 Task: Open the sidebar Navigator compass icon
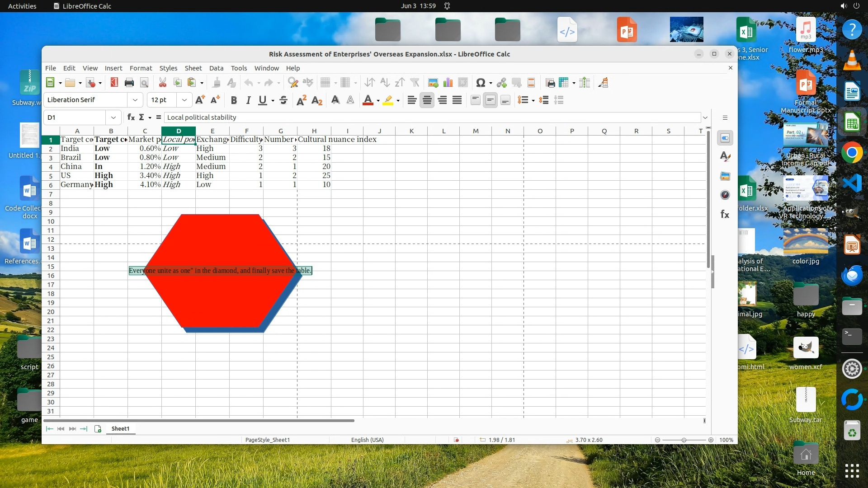(725, 195)
